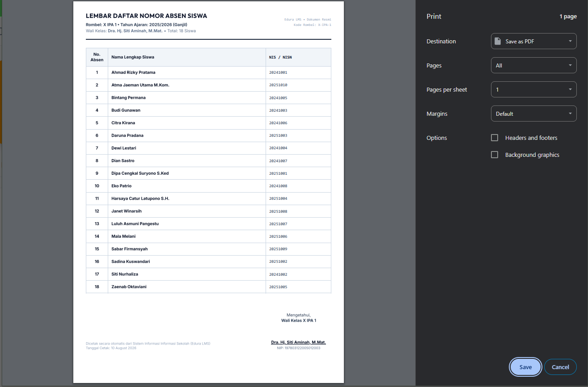Click the Kode Rombel X-IPA-1 text
Screen dimensions: 588x387
pyautogui.click(x=312, y=25)
